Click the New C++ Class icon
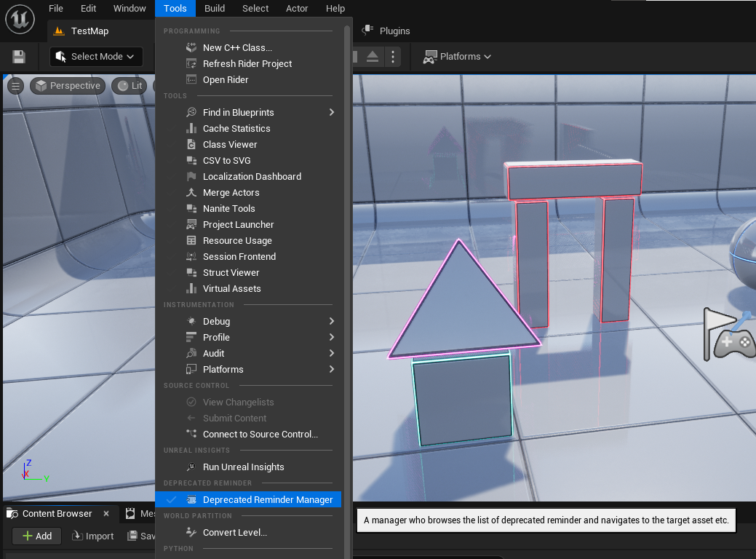The height and width of the screenshot is (559, 756). coord(191,47)
